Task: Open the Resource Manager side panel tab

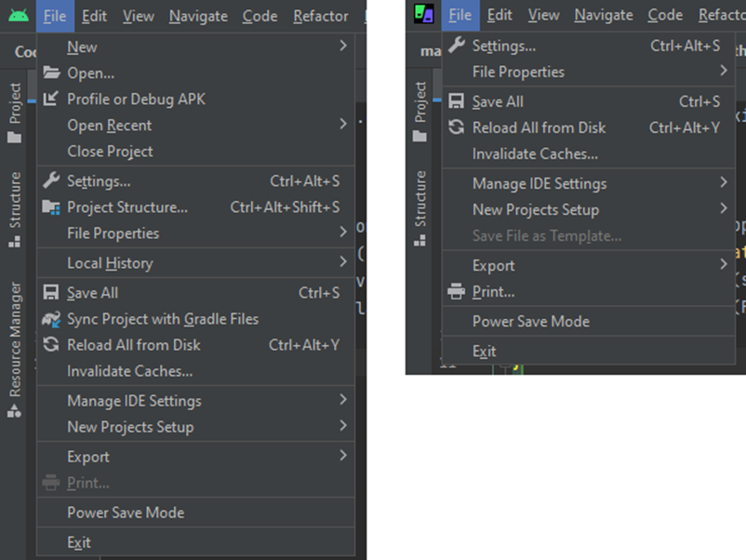Action: (x=15, y=340)
